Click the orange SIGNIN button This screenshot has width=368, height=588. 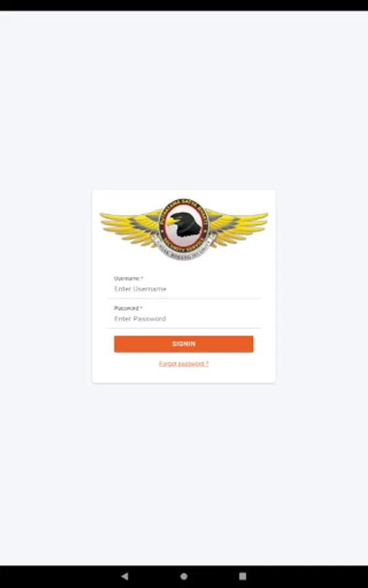(x=184, y=344)
